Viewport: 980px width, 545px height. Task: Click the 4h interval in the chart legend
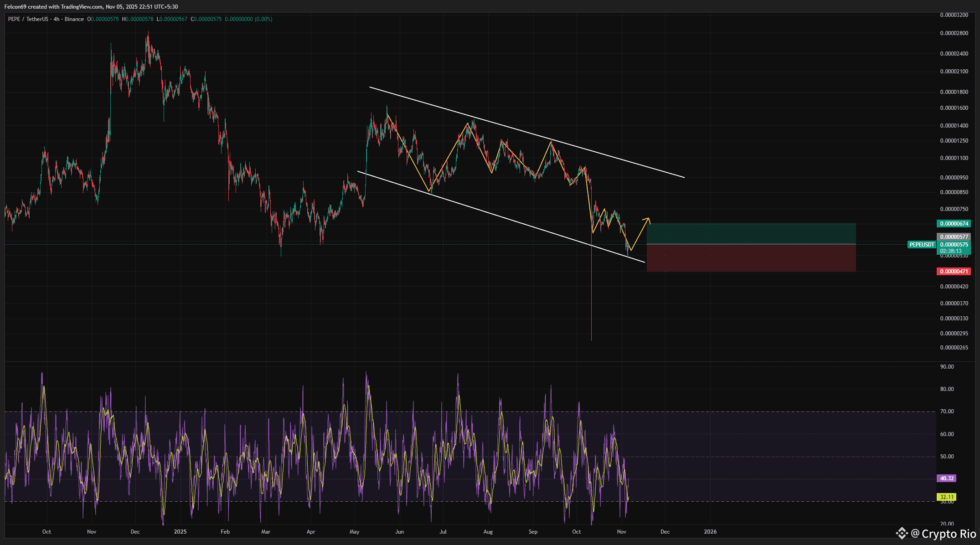[x=57, y=19]
